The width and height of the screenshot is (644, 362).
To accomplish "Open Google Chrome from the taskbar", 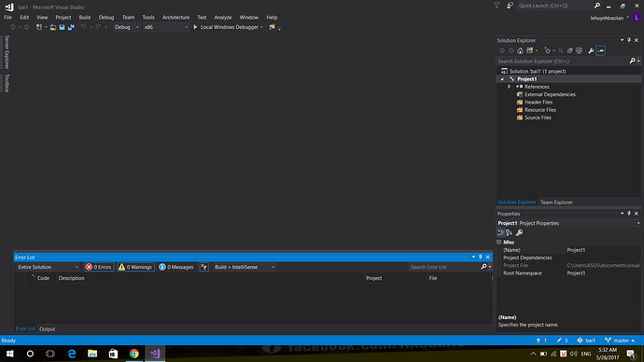I will (x=133, y=354).
